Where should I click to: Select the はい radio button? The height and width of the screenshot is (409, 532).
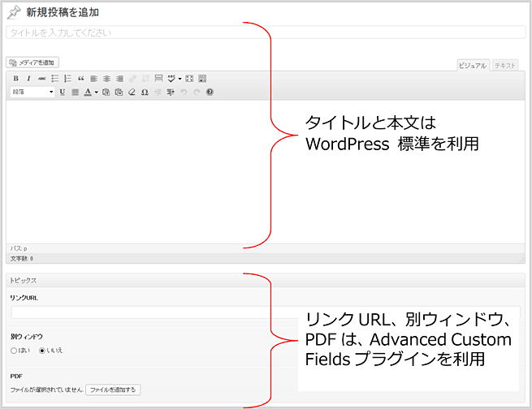coord(14,350)
